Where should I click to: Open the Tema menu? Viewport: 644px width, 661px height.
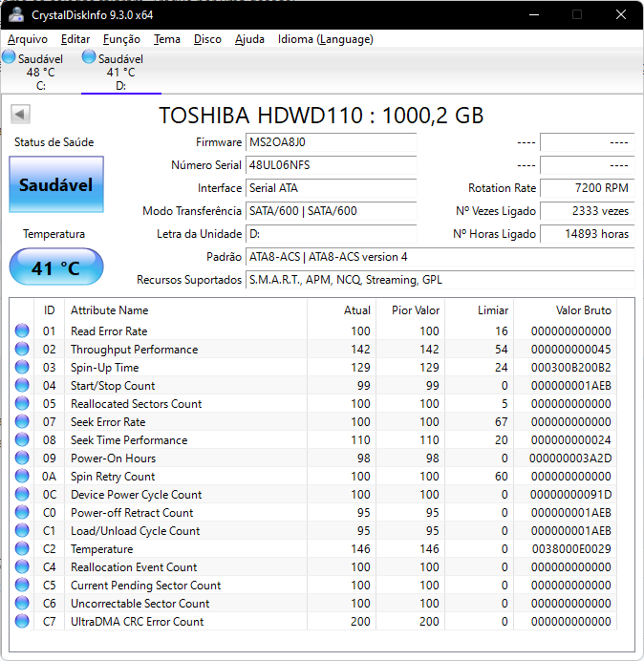pyautogui.click(x=166, y=39)
